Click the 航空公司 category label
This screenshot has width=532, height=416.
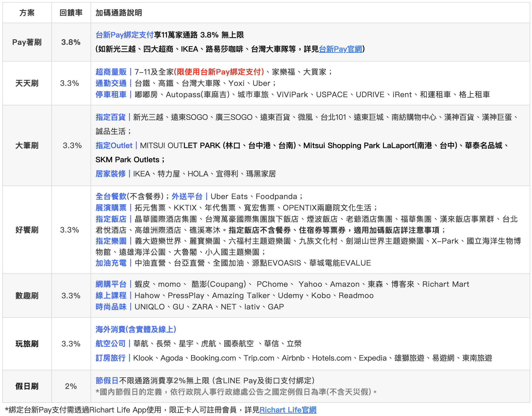tap(110, 344)
